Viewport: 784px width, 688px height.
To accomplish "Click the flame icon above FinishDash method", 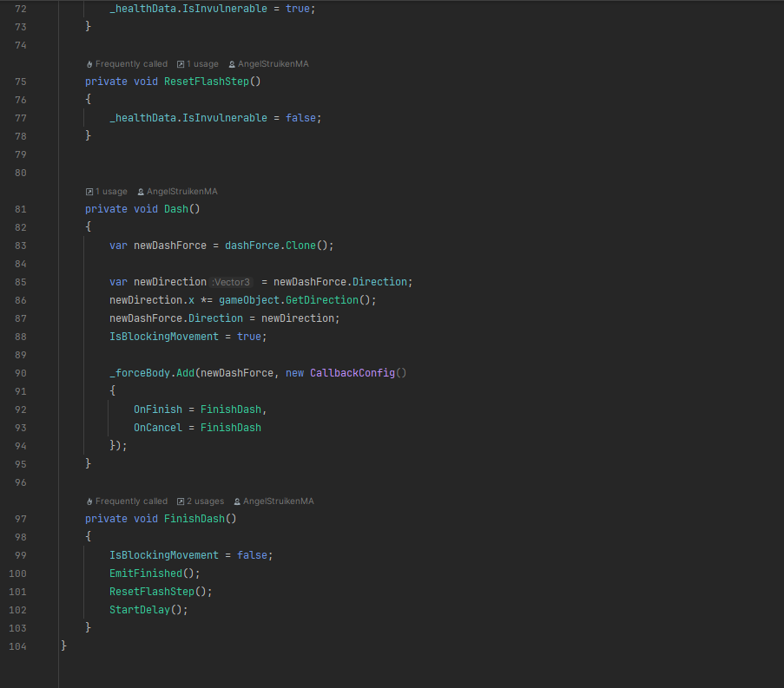I will click(x=89, y=501).
